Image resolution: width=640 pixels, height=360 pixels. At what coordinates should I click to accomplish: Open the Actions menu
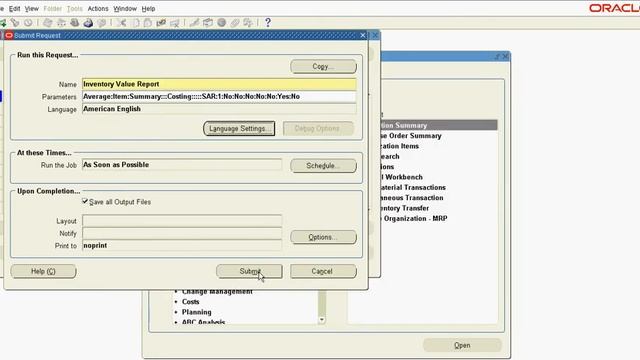tap(98, 9)
